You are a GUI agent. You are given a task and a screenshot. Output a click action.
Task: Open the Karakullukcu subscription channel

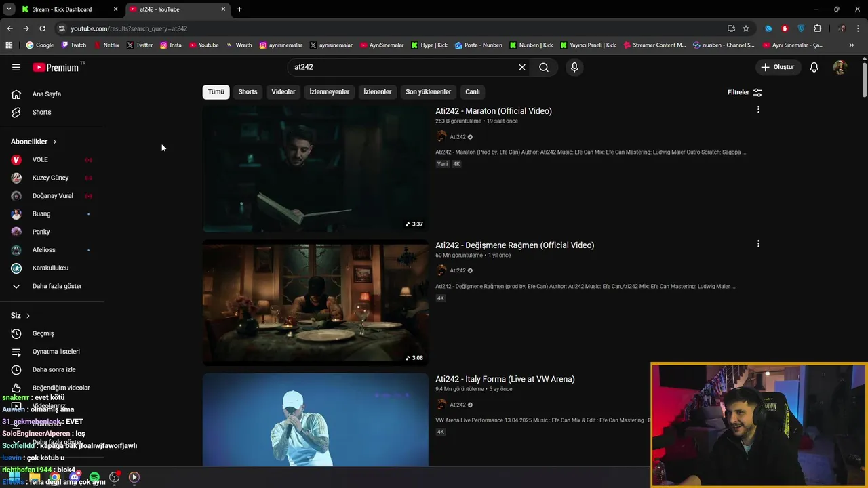click(52, 268)
